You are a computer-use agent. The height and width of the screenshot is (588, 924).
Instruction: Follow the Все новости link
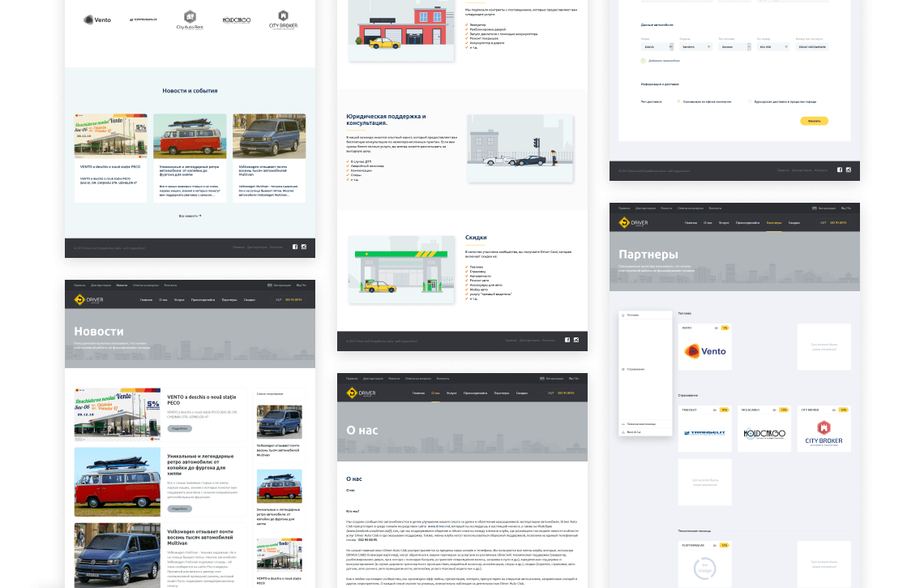click(190, 216)
